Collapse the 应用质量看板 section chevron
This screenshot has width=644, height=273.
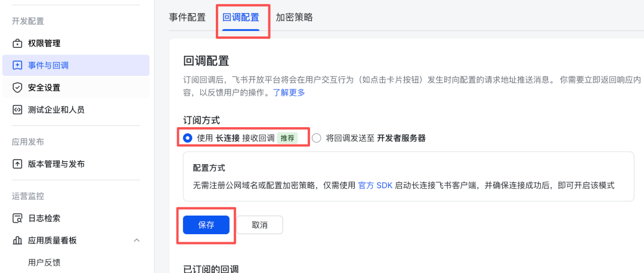click(137, 241)
